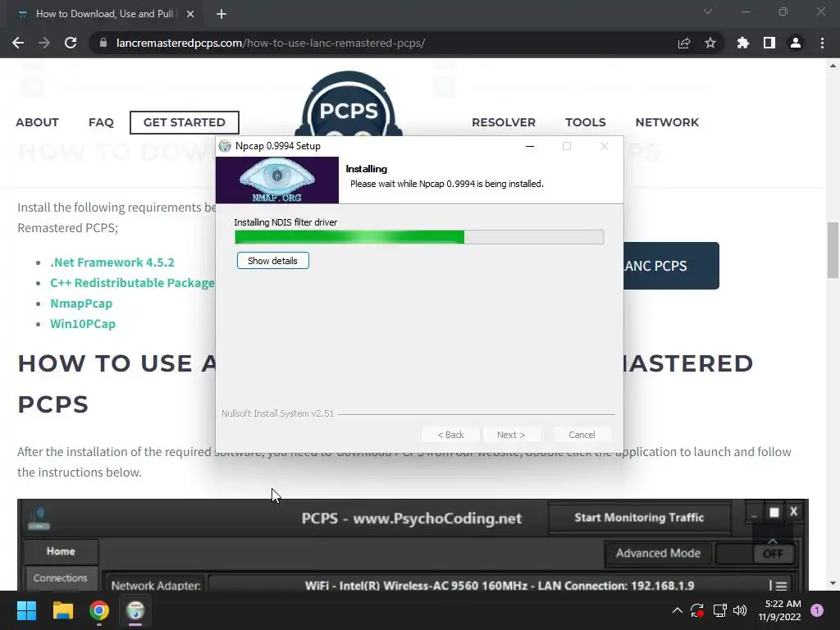The height and width of the screenshot is (630, 840).
Task: Open the GET STARTED menu item
Action: click(185, 122)
